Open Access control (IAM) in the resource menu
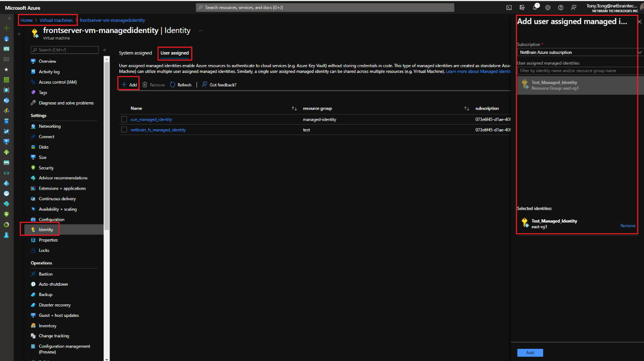644x361 pixels. [x=58, y=82]
